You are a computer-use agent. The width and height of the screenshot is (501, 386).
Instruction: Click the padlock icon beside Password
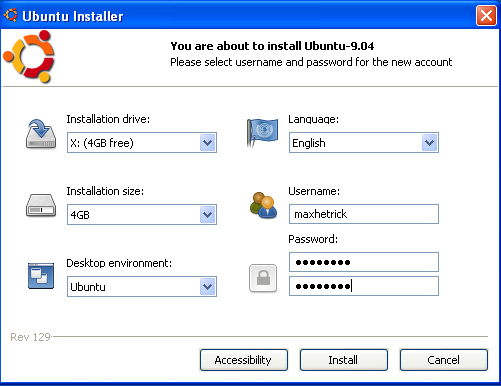point(263,278)
